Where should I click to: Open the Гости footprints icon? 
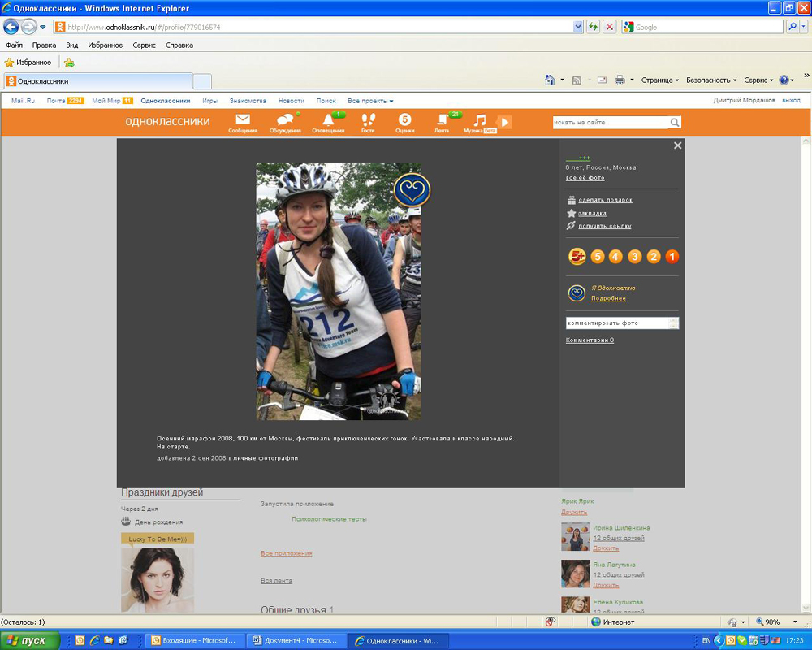tap(368, 120)
